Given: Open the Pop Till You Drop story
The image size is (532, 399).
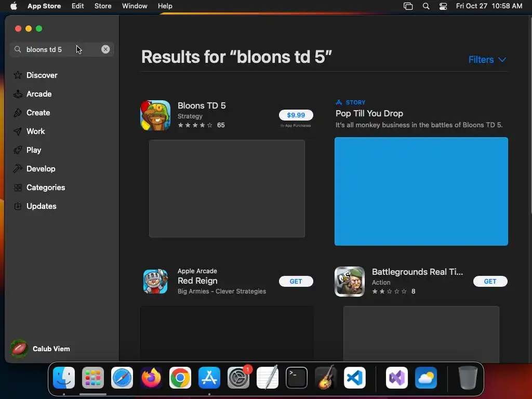Looking at the screenshot, I should 369,113.
